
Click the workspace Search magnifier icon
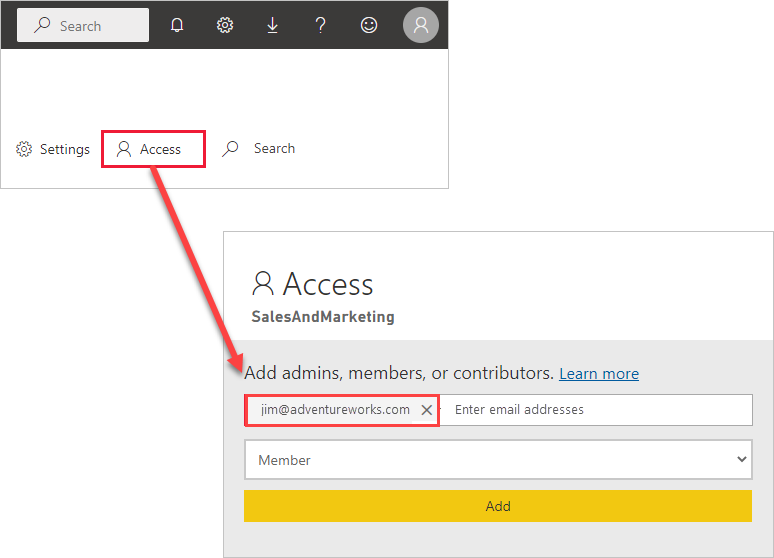click(231, 149)
